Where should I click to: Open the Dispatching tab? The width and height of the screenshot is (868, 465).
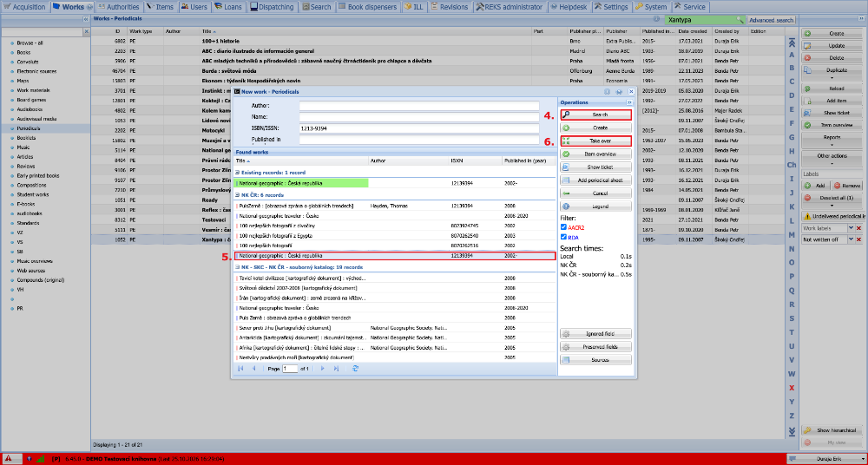pyautogui.click(x=271, y=7)
